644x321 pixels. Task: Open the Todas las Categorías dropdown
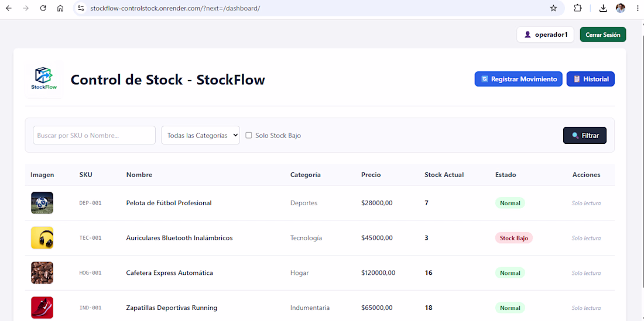(x=200, y=135)
